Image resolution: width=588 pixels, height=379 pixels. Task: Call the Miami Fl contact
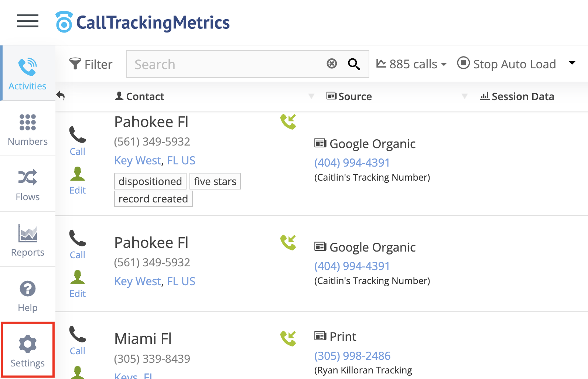(78, 341)
